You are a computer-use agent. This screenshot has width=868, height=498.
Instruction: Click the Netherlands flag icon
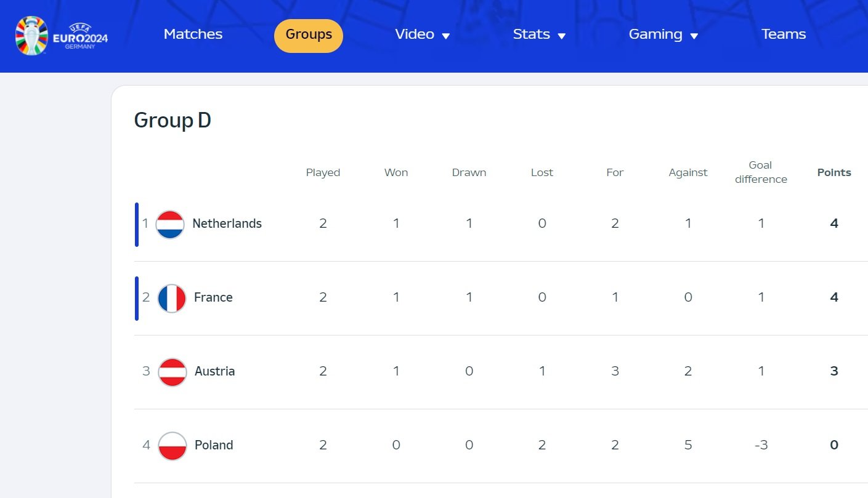click(x=170, y=224)
